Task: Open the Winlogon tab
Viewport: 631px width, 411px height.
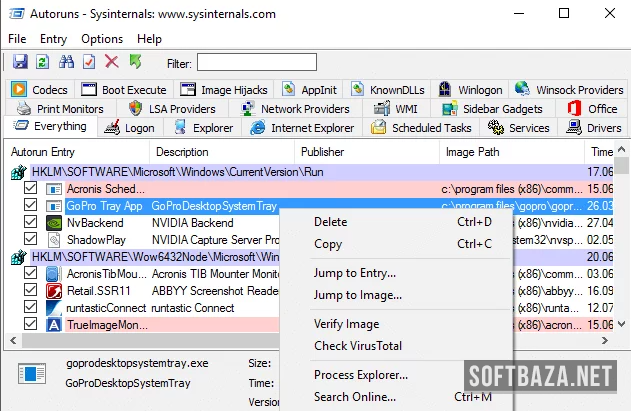Action: coord(470,90)
